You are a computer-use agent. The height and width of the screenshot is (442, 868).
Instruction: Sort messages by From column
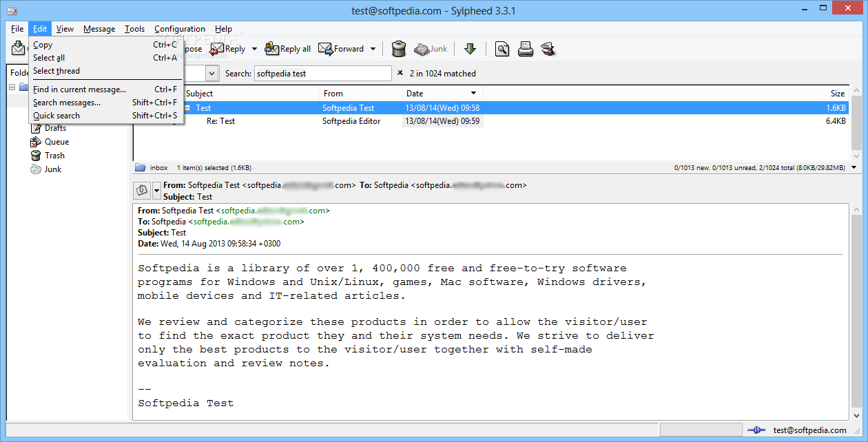(362, 93)
